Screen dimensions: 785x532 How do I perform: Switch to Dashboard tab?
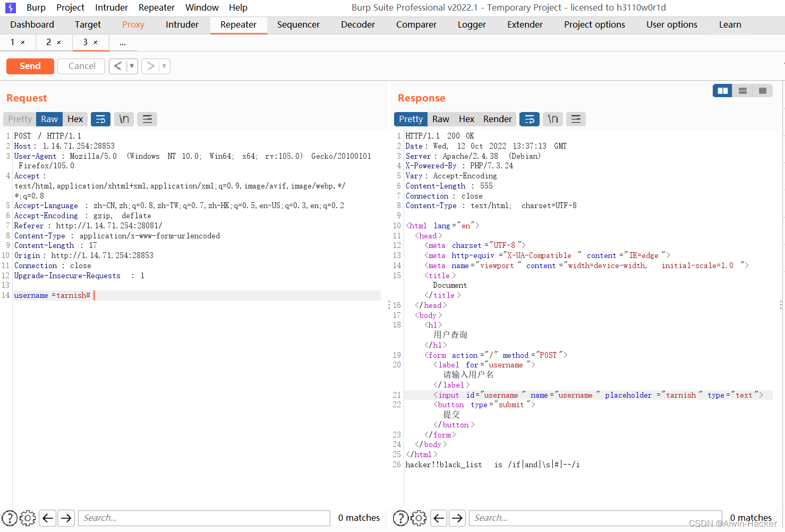point(32,24)
